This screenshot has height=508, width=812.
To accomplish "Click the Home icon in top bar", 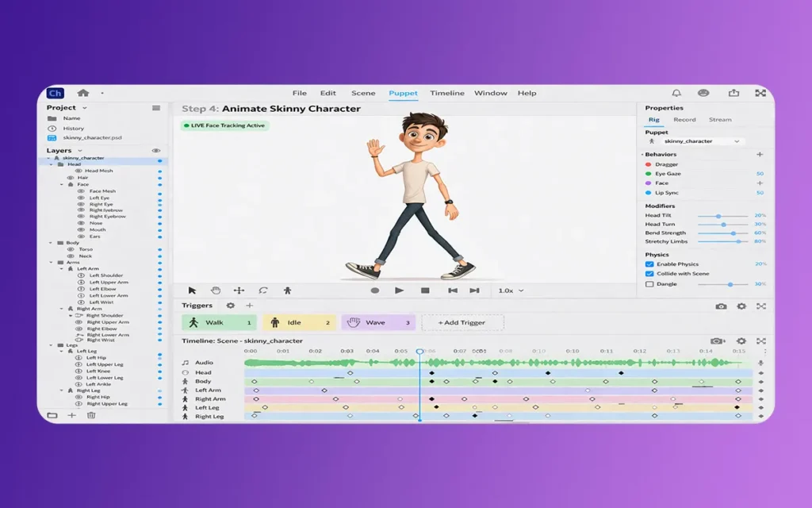I will pos(82,93).
